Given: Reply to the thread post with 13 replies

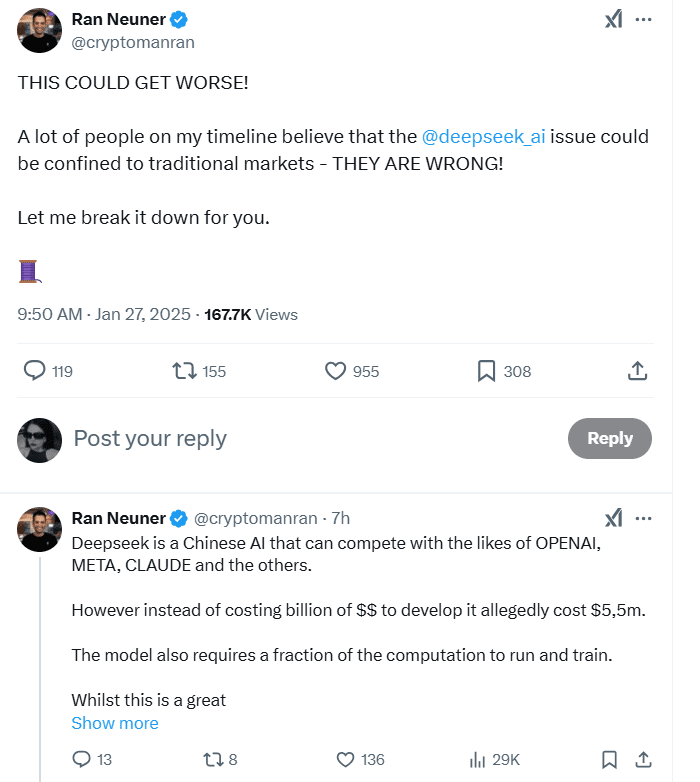Looking at the screenshot, I should coord(82,759).
